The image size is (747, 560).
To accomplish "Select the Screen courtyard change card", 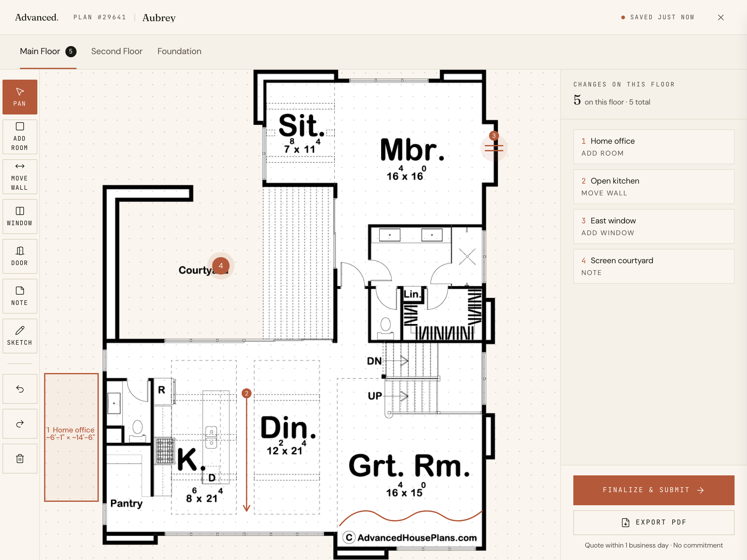I will (654, 266).
